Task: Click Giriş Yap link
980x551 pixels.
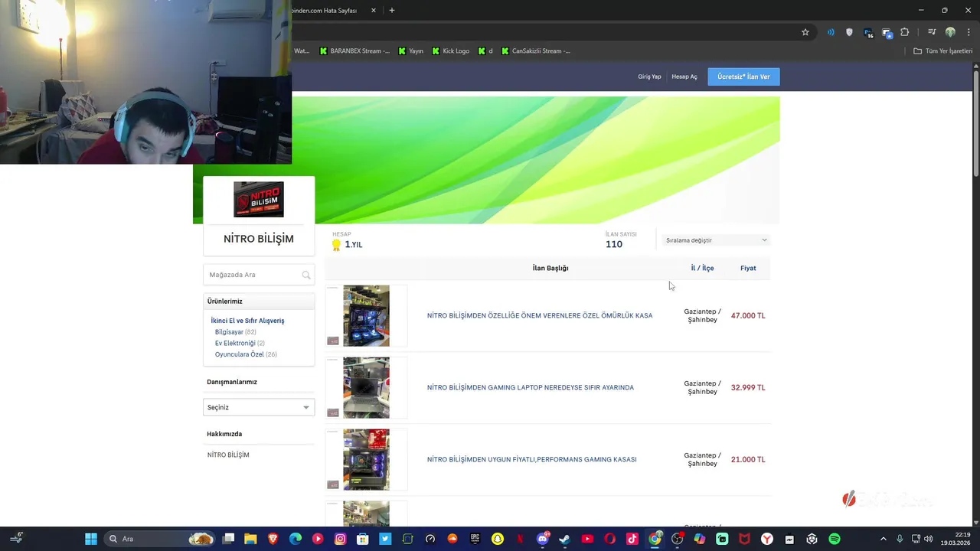Action: click(x=649, y=77)
